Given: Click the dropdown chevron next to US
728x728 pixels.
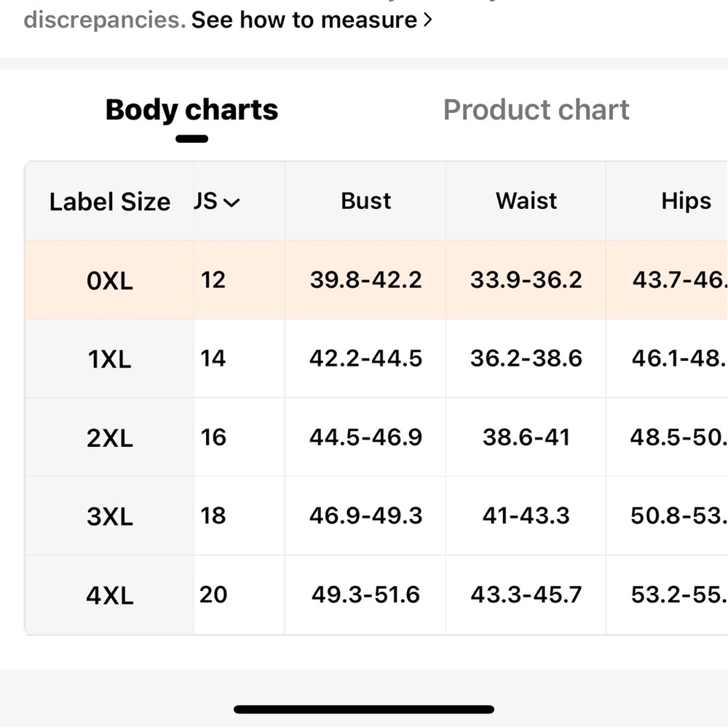Looking at the screenshot, I should tap(232, 202).
